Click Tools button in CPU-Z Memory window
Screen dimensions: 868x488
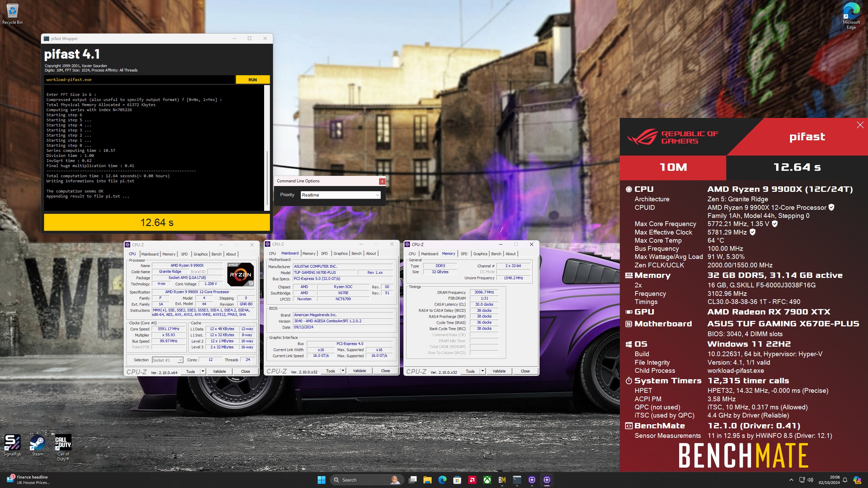pyautogui.click(x=470, y=371)
